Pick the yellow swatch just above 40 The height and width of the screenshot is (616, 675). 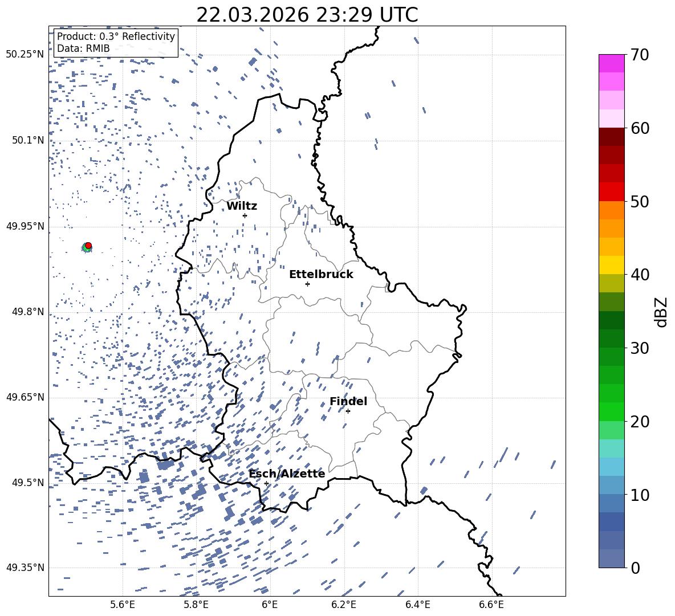[x=612, y=265]
